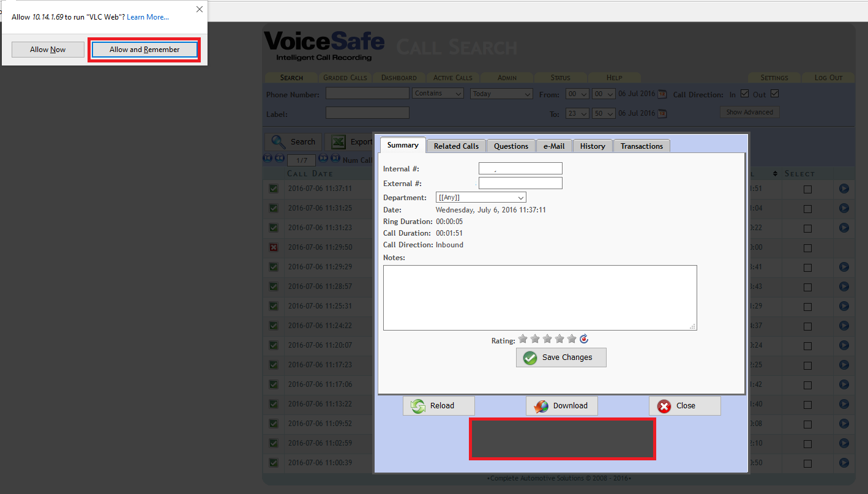Click the Show Advanced button
The image size is (868, 494).
(x=749, y=112)
